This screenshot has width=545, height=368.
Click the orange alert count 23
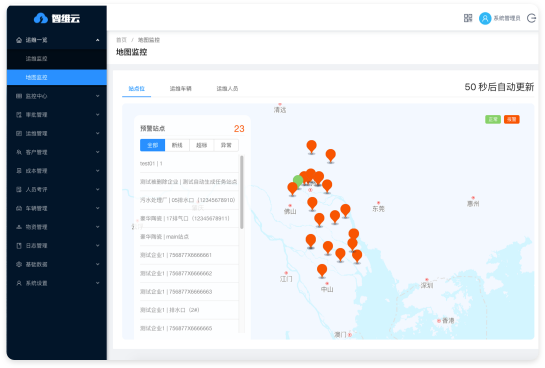pyautogui.click(x=239, y=129)
